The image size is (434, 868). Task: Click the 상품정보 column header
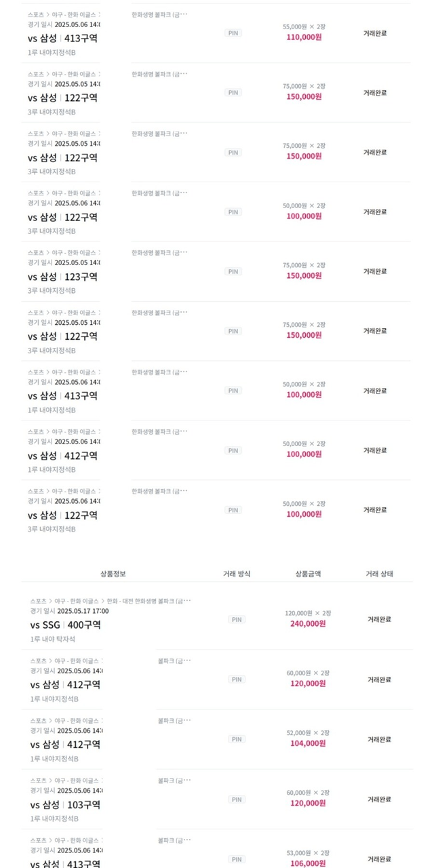pyautogui.click(x=113, y=574)
